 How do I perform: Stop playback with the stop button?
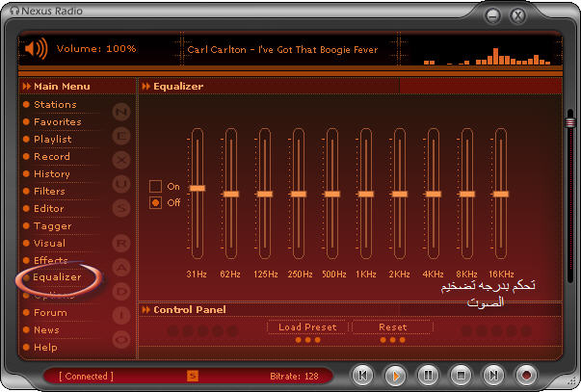[x=461, y=376]
